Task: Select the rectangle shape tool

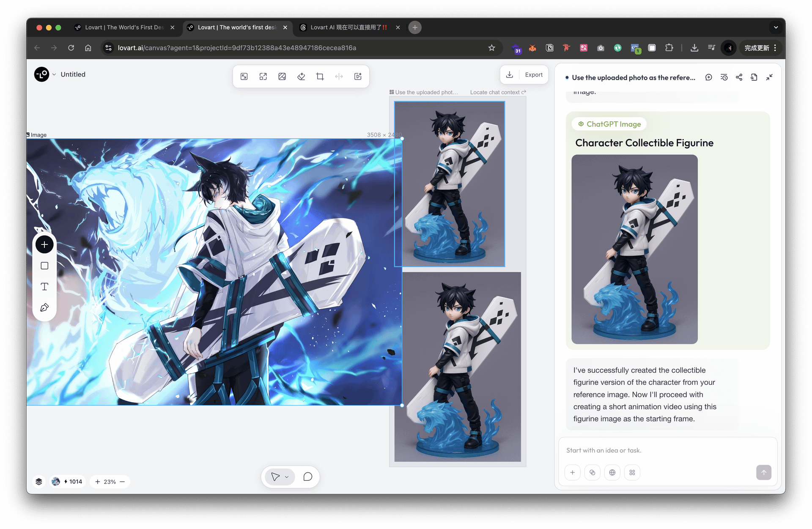Action: point(44,266)
